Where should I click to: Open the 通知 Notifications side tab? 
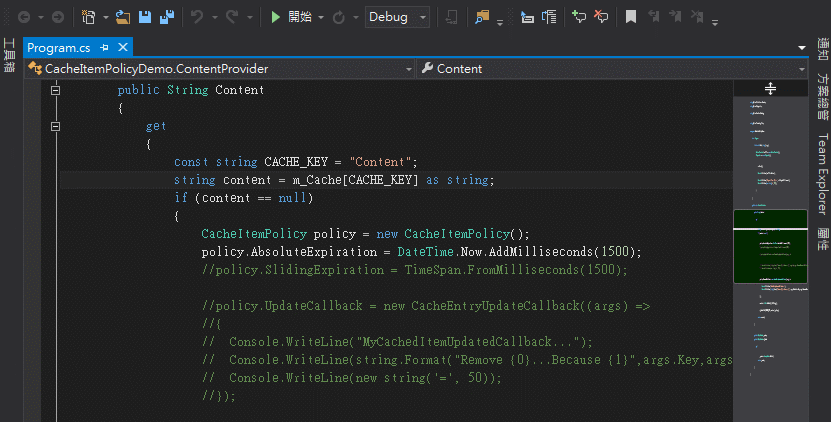point(823,49)
